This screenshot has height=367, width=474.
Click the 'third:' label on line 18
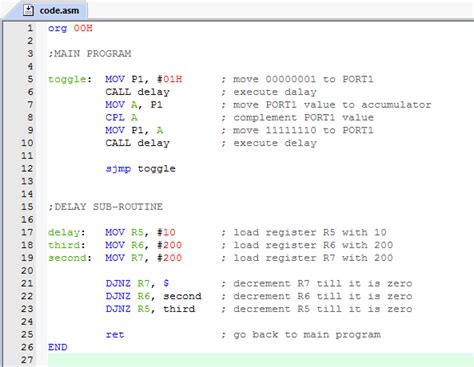67,245
